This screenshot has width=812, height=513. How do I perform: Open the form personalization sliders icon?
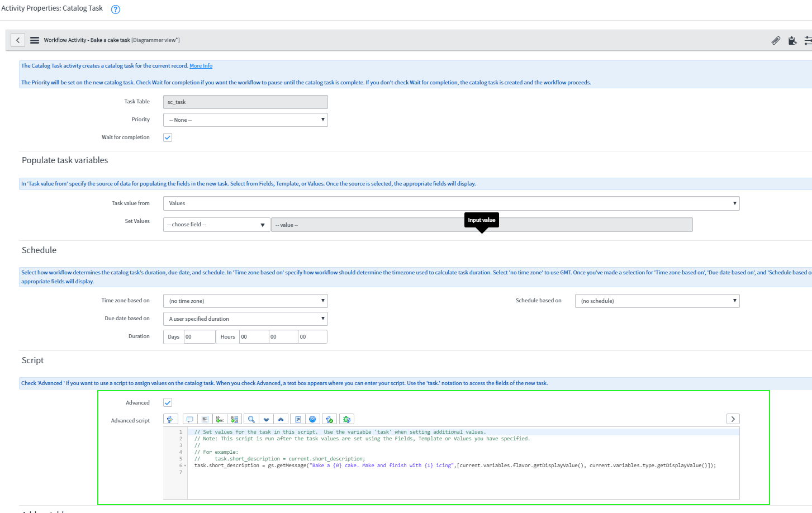point(808,40)
